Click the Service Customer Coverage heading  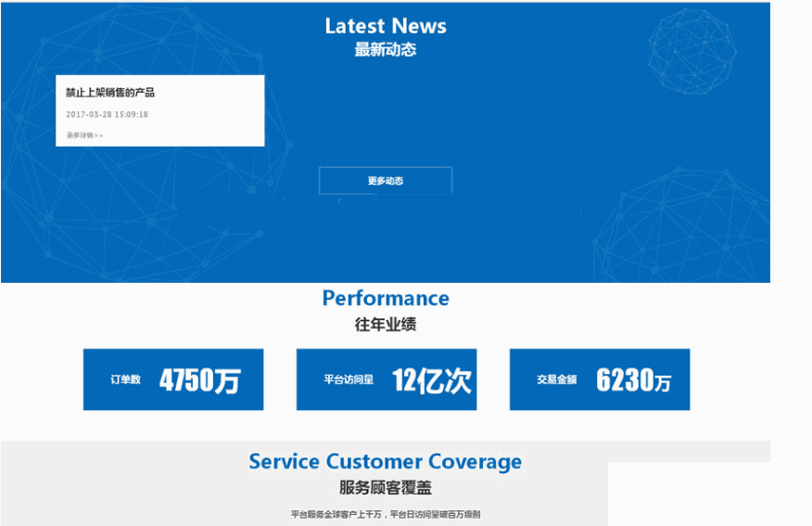click(x=385, y=461)
